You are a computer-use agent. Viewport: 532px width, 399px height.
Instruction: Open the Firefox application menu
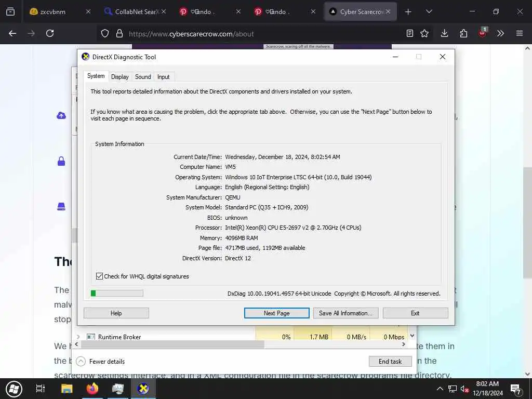520,33
